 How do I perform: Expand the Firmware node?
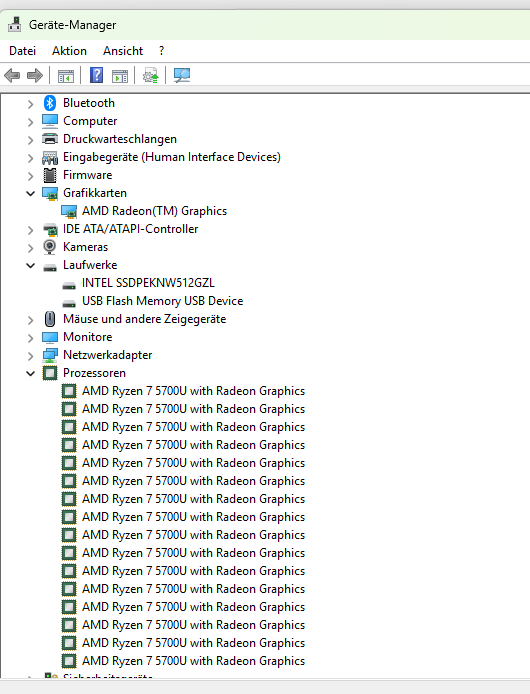click(30, 176)
